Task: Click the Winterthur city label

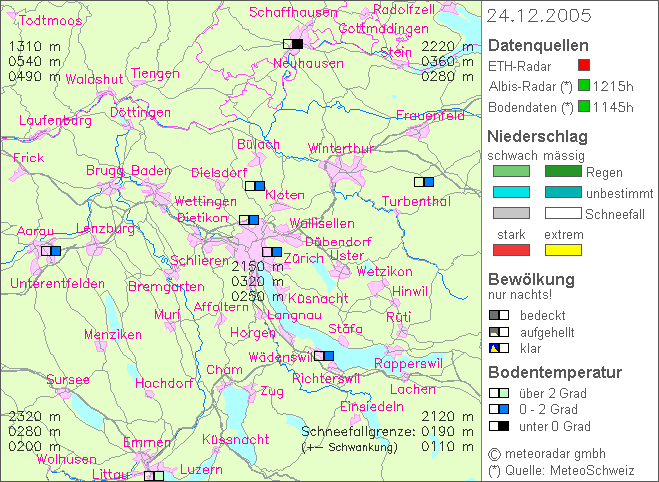Action: [341, 148]
